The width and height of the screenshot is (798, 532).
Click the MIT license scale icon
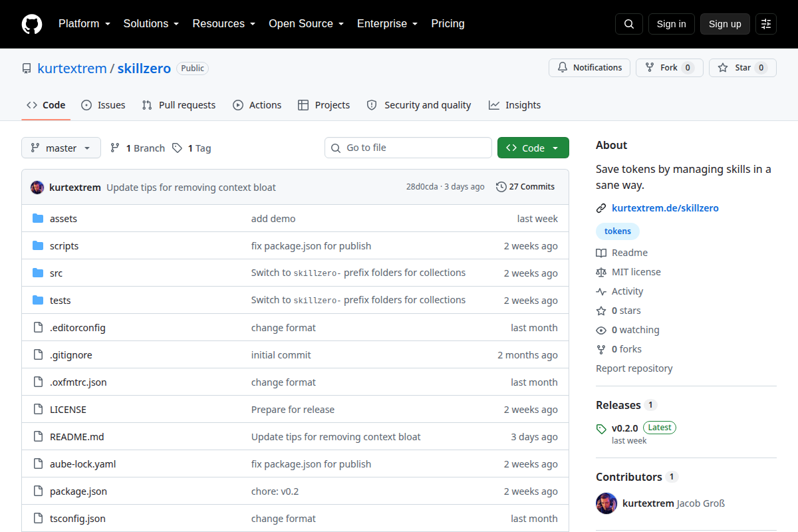pos(601,272)
